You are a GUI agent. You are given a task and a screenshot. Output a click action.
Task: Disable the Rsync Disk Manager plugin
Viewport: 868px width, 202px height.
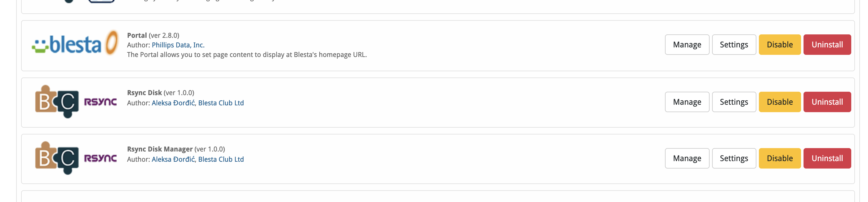[779, 158]
